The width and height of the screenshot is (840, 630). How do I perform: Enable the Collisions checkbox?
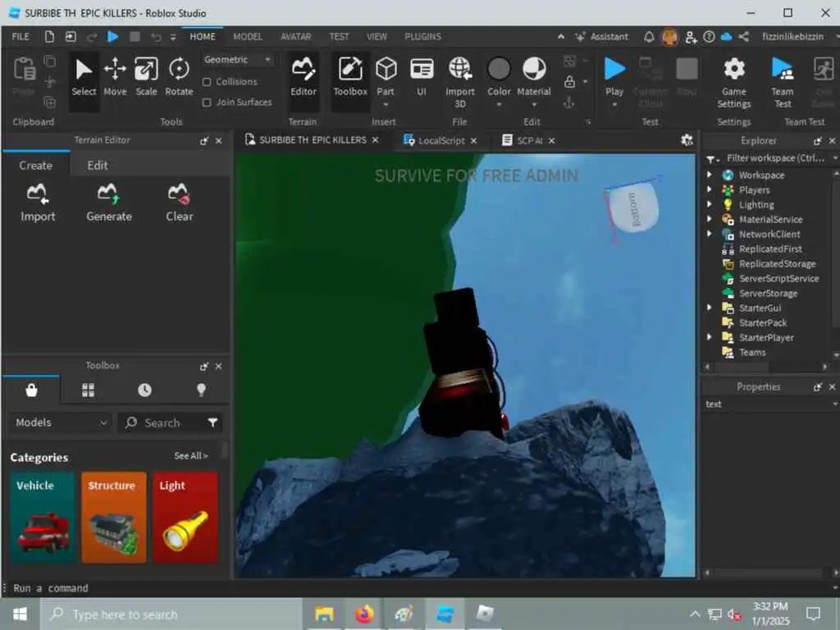[206, 82]
